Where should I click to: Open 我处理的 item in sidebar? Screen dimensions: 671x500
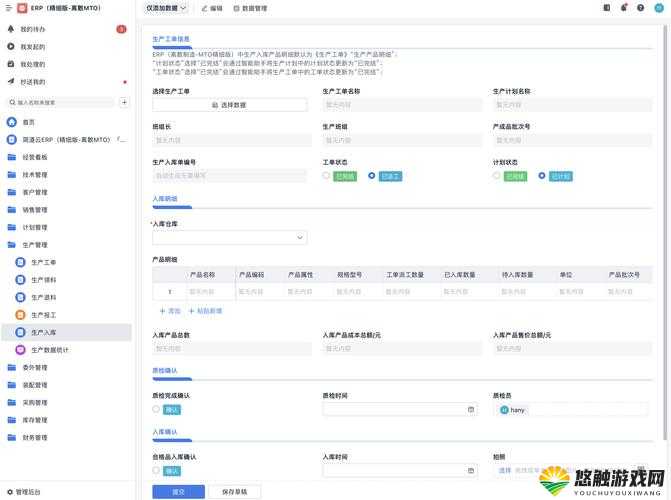(33, 64)
